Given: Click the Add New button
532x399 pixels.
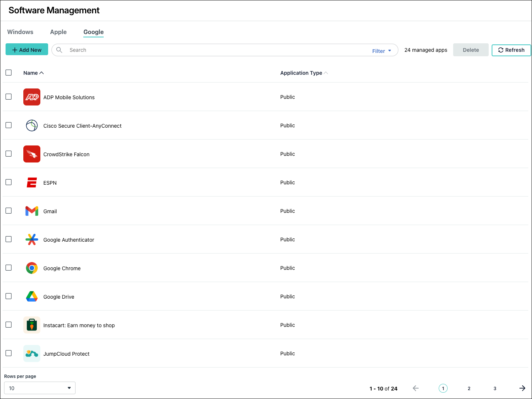Looking at the screenshot, I should tap(27, 50).
